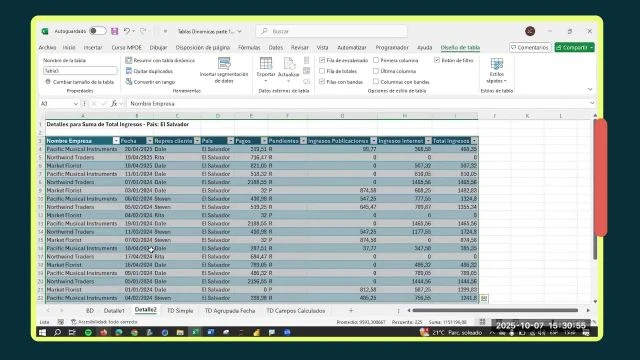
Task: Select the title cell Detalles para Suma
Action: click(x=118, y=124)
